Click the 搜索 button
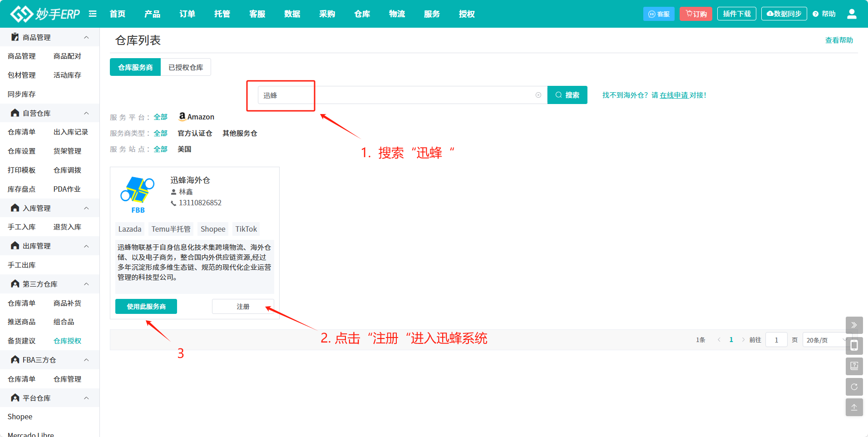Viewport: 868px width, 437px height. 567,95
